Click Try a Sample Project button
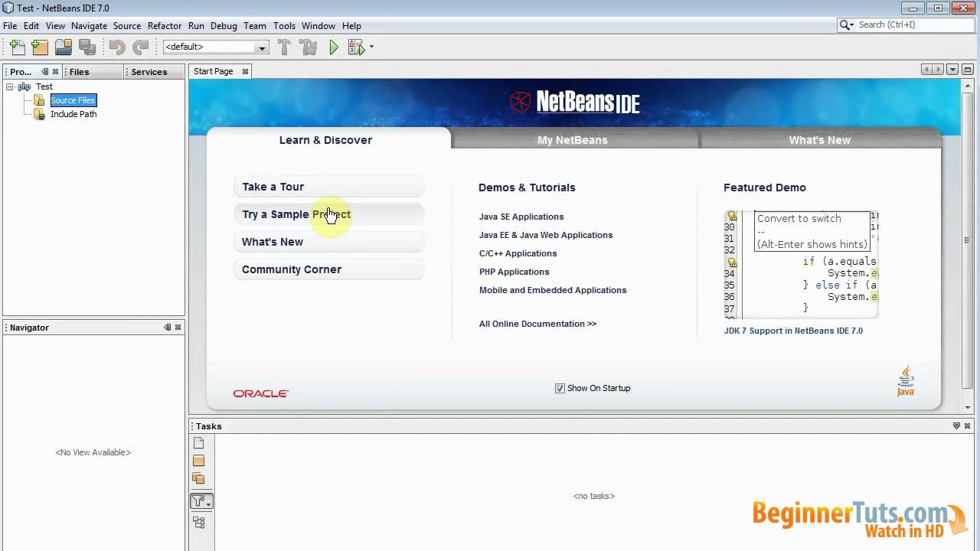The image size is (980, 551). point(328,214)
